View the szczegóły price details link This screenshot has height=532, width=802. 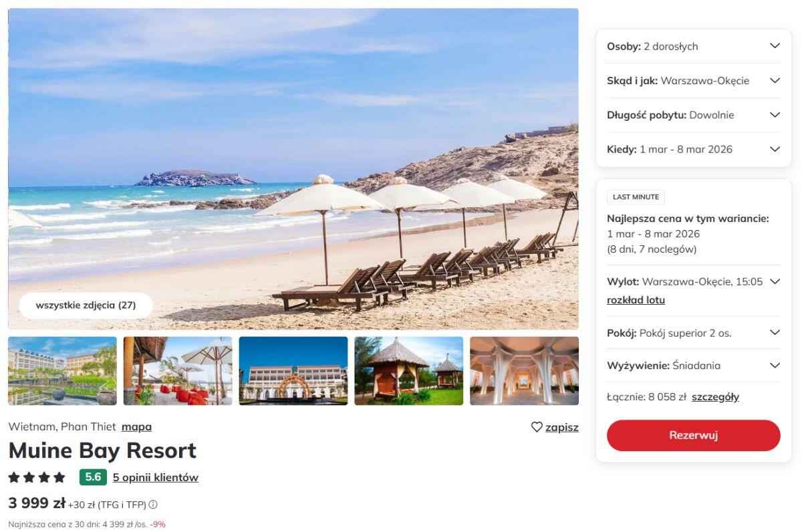coord(715,397)
